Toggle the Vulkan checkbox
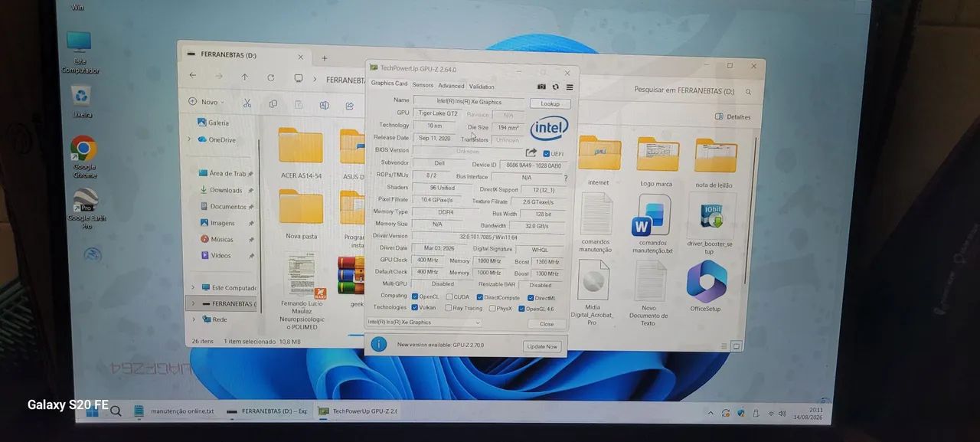Viewport: 980px width, 442px height. 415,308
